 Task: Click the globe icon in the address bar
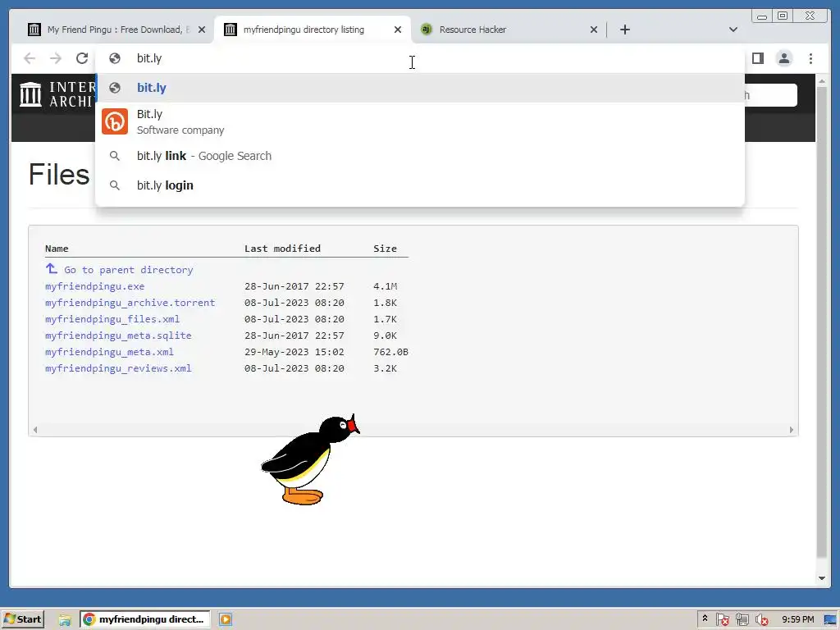click(115, 58)
